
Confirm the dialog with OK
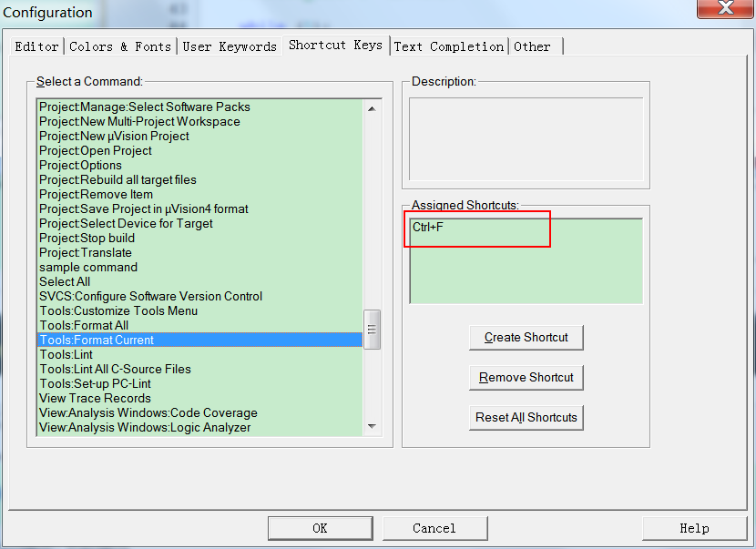320,528
